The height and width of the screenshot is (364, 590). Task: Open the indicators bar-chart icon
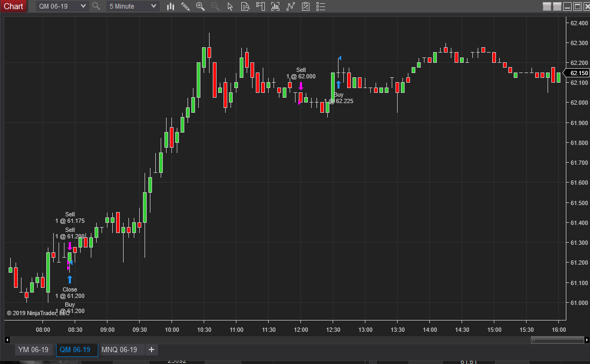click(x=276, y=6)
